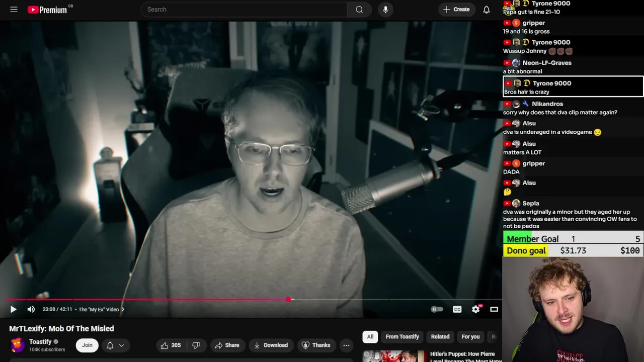Click video title MrTLexify: Mob Of The Misled
The image size is (644, 362).
click(61, 328)
